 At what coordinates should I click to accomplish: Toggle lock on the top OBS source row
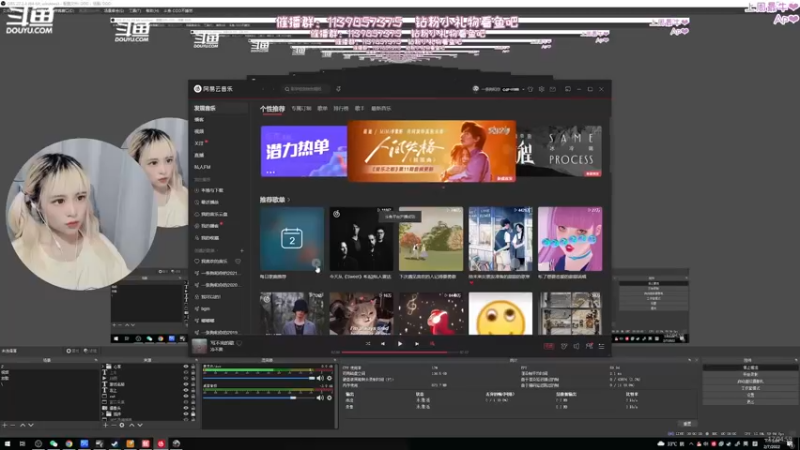click(193, 366)
